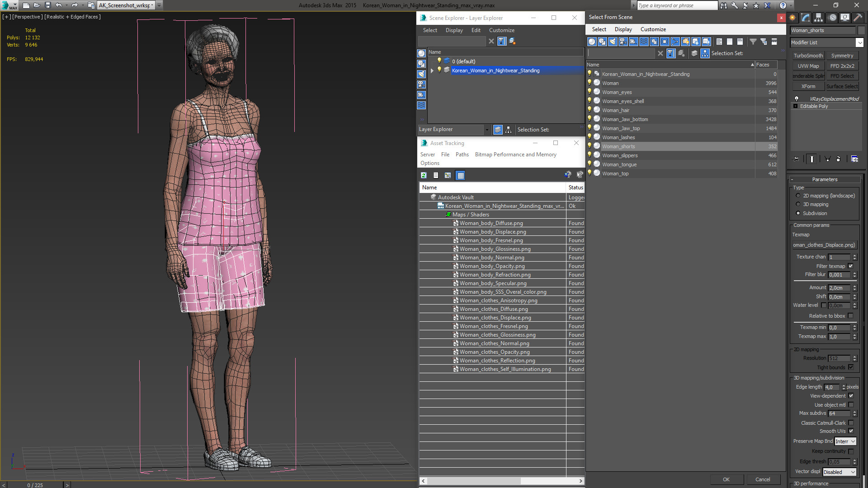Open Bitmap Performance and Memory menu
This screenshot has width=868, height=488.
click(515, 155)
